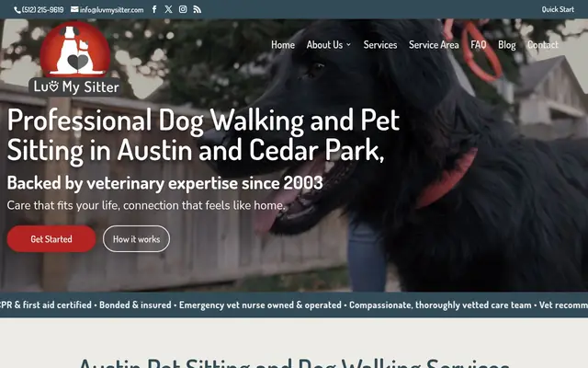Image resolution: width=588 pixels, height=368 pixels.
Task: Open the Instagram social icon
Action: pyautogui.click(x=183, y=9)
